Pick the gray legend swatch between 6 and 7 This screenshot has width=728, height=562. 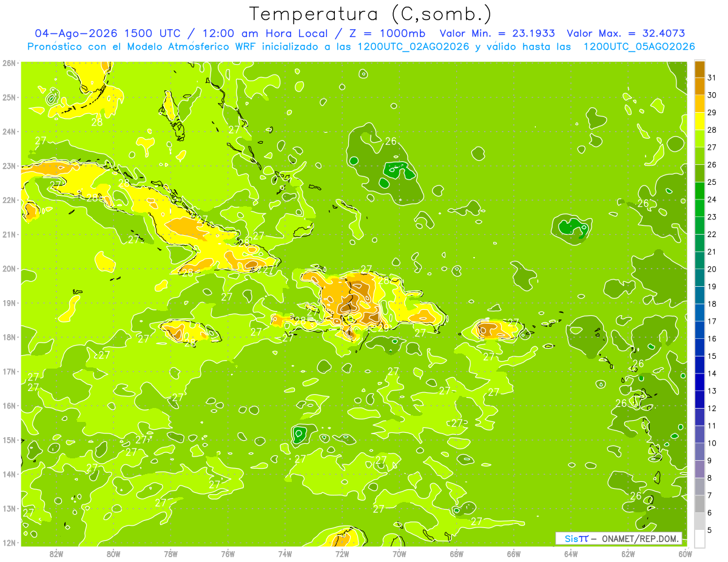coord(699,504)
